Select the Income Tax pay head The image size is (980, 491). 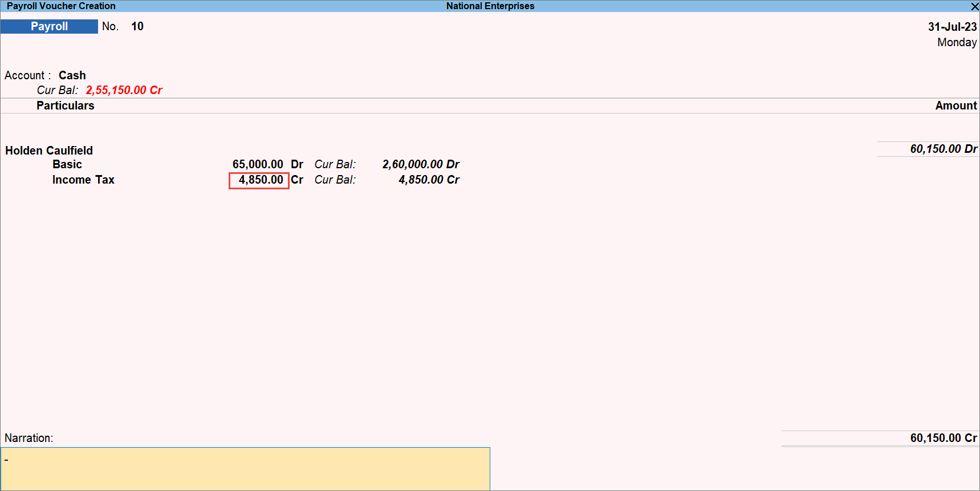point(83,180)
